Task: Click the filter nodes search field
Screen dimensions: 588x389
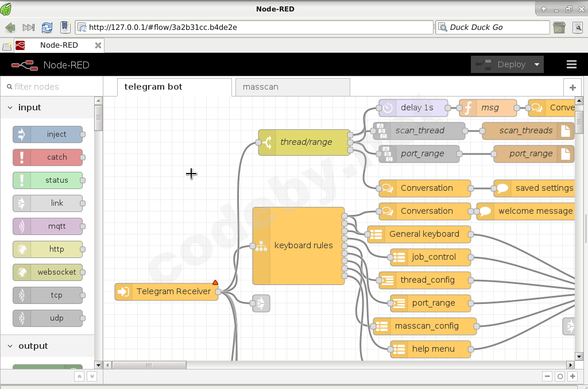Action: (x=52, y=87)
